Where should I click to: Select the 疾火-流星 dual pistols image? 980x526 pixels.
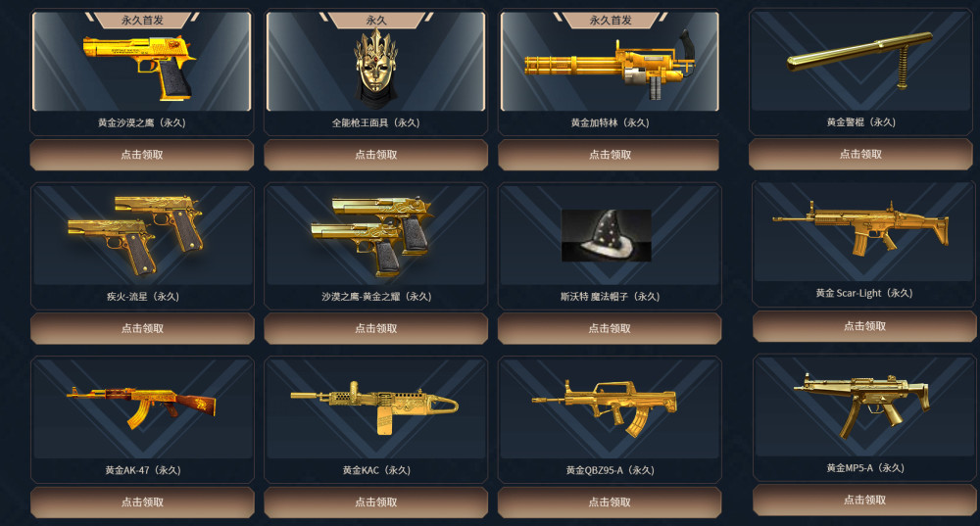click(x=135, y=235)
